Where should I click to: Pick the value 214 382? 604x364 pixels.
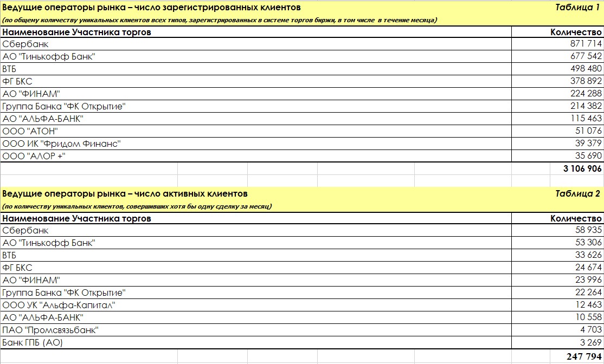(586, 106)
